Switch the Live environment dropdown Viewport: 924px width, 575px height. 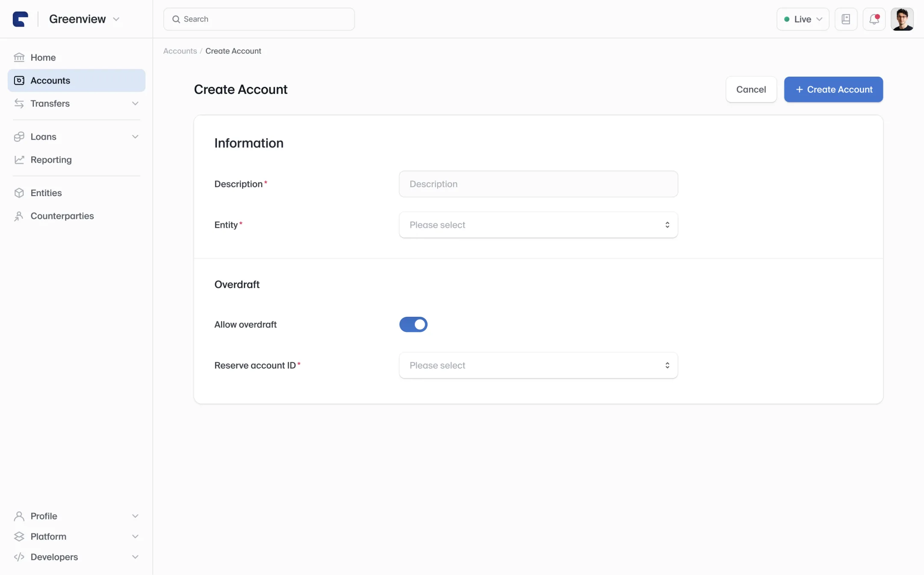803,19
